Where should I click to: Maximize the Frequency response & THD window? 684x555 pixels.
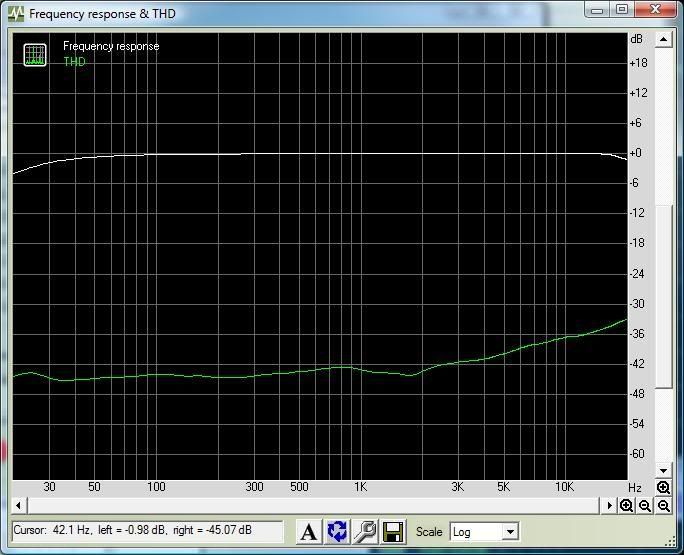tap(621, 11)
